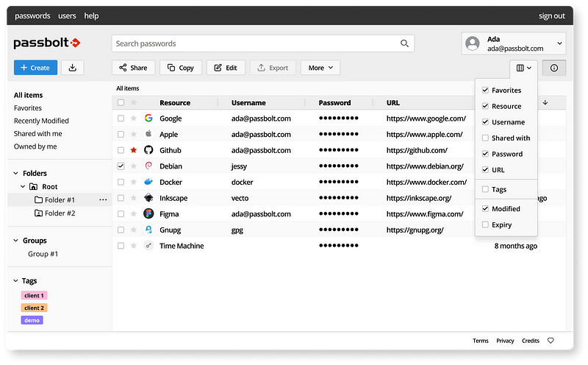The image size is (588, 365).
Task: Open the columns settings dropdown
Action: pos(523,68)
